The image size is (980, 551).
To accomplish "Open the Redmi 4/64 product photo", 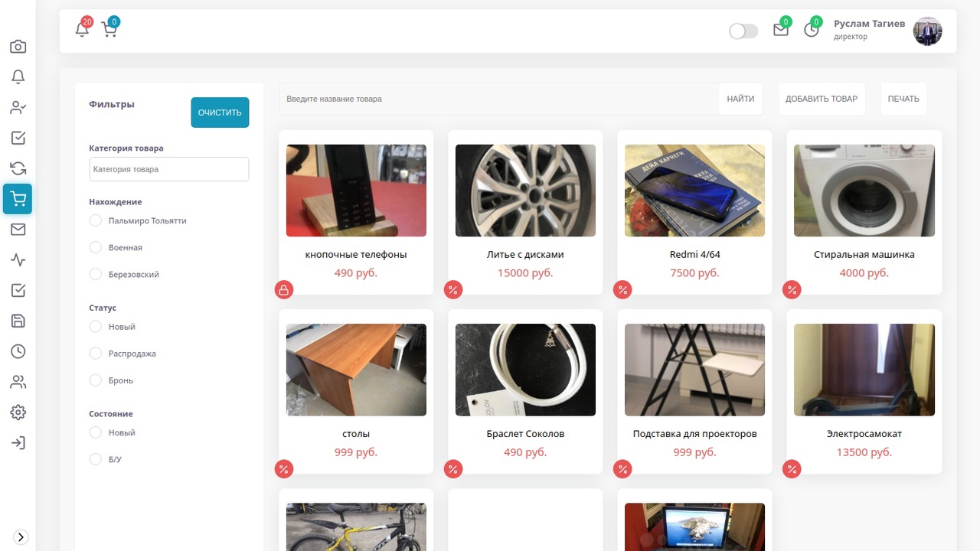I will [x=694, y=191].
